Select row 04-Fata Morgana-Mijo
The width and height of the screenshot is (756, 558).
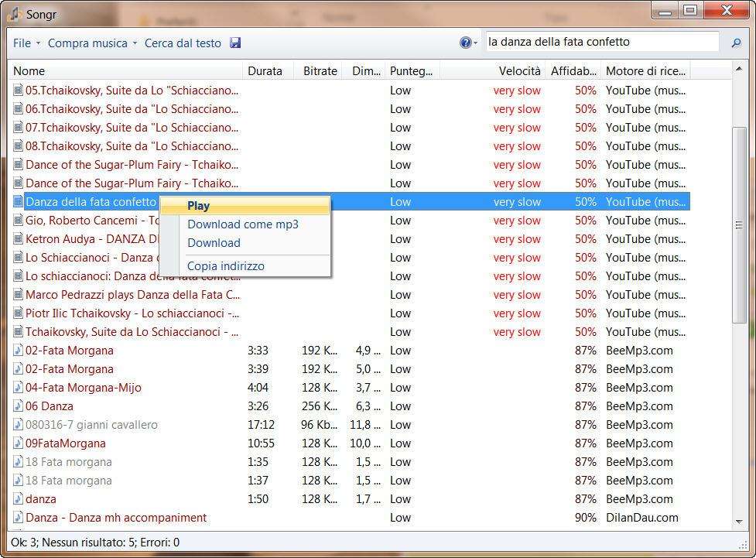350,387
